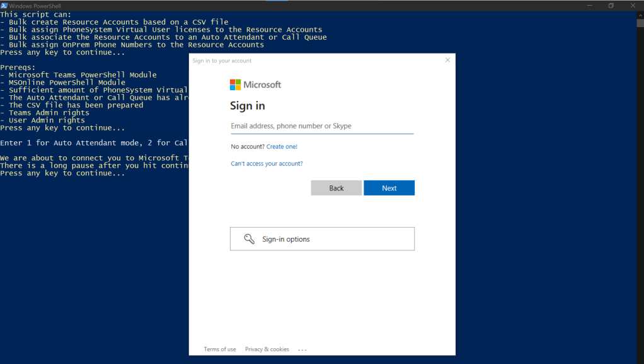644x364 pixels.
Task: Open the three-dot more options in dialog footer
Action: pyautogui.click(x=302, y=349)
